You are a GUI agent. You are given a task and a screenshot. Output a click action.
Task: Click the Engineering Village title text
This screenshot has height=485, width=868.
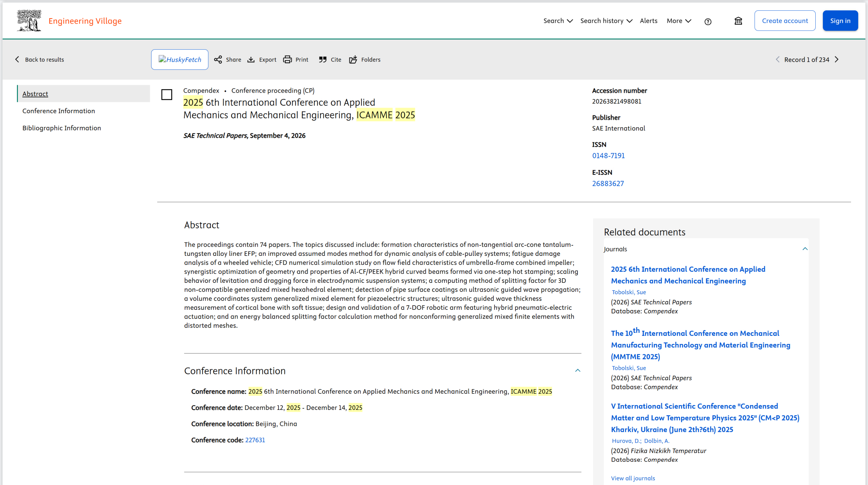tap(85, 21)
